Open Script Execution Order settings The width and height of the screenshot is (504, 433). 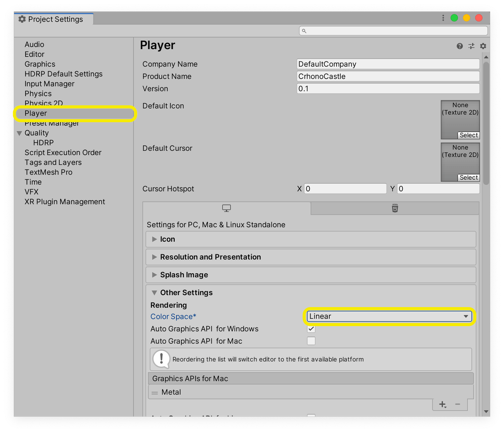(63, 153)
